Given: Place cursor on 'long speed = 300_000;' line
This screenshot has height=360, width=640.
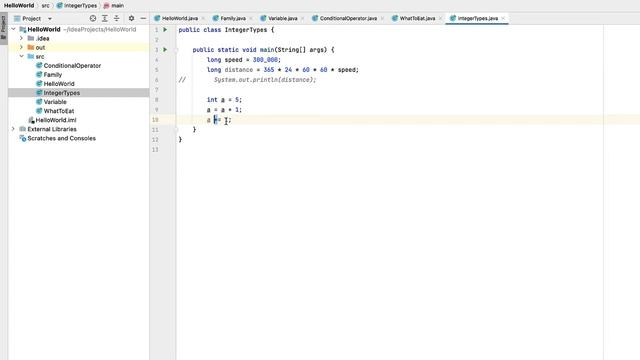Looking at the screenshot, I should point(244,60).
